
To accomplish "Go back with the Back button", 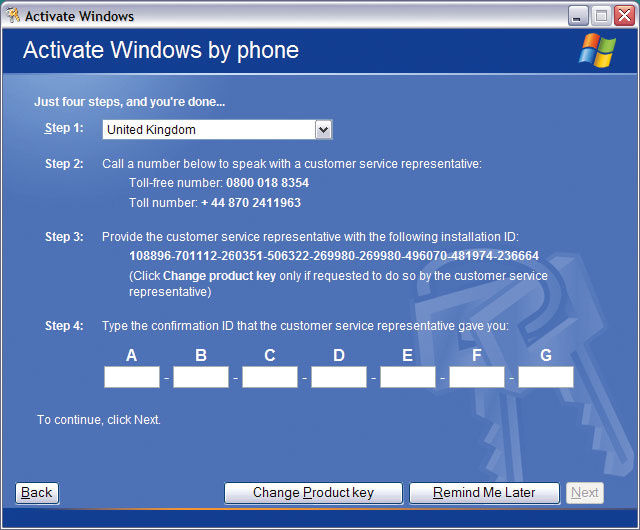I will [37, 493].
